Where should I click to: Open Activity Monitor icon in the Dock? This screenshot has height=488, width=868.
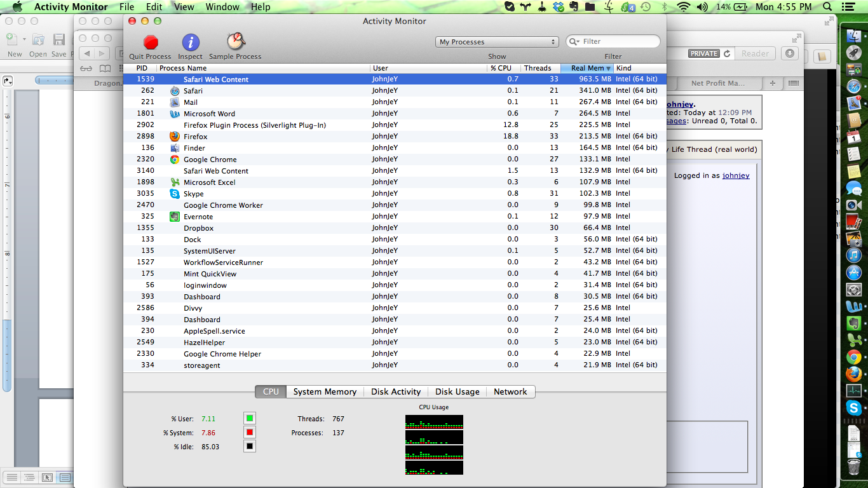[853, 391]
